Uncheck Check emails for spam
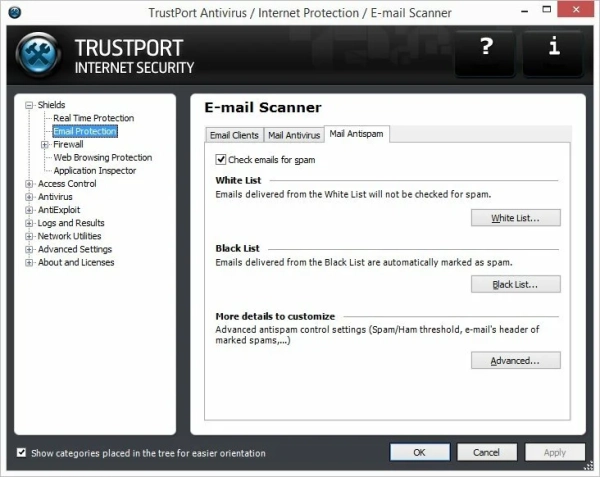The image size is (600, 477). (221, 160)
